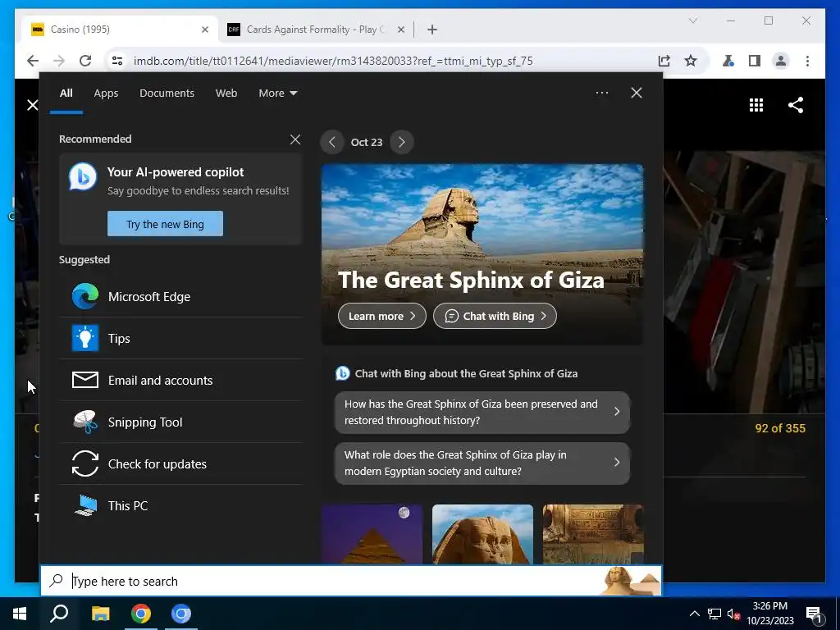840x630 pixels.
Task: Close the IMDb media viewer
Action: (x=33, y=105)
